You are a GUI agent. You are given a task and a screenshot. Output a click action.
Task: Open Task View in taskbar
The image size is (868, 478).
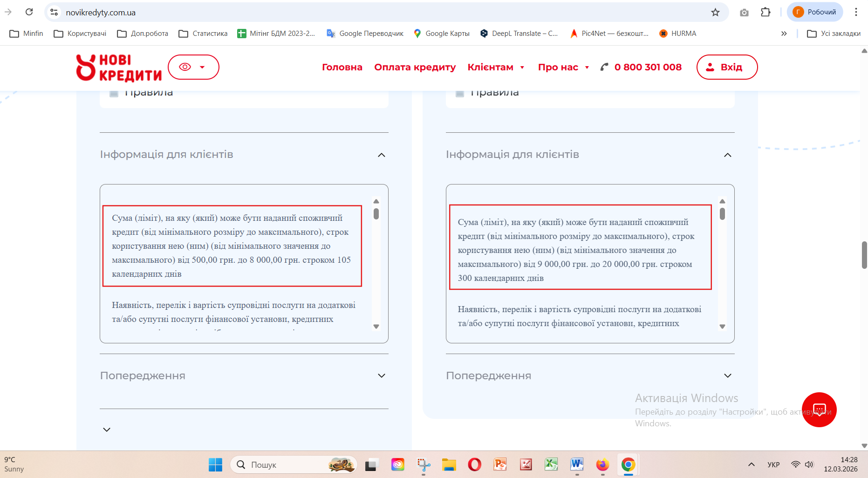pos(371,464)
